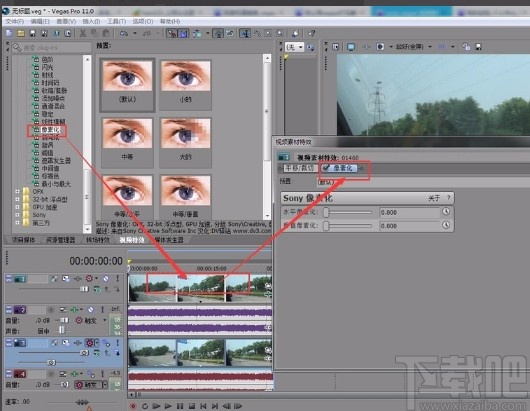Mute video track 1
This screenshot has width=530, height=411.
pyautogui.click(x=106, y=279)
